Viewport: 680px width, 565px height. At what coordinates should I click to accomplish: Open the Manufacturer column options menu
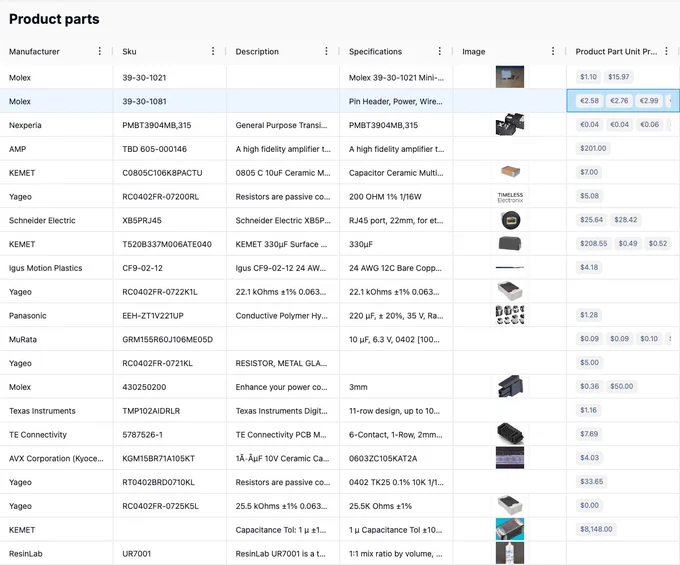(x=100, y=51)
